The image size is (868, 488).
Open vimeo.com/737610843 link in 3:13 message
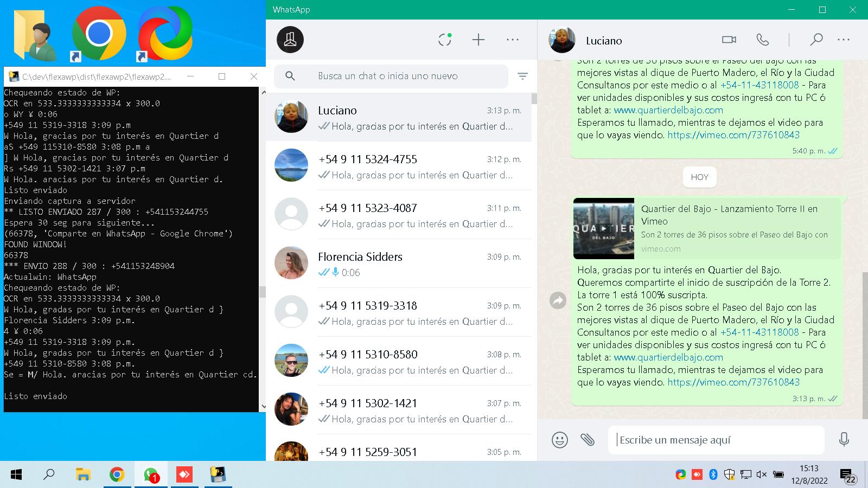733,382
